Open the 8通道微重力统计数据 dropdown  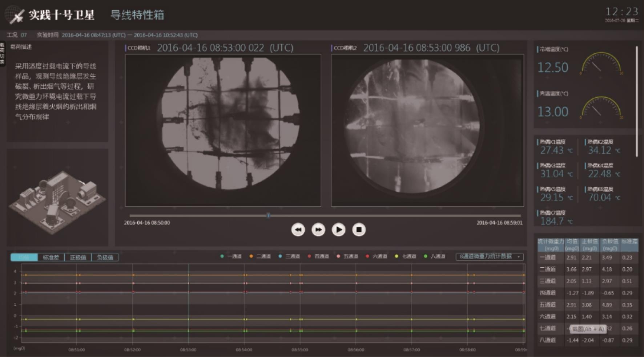pos(490,256)
